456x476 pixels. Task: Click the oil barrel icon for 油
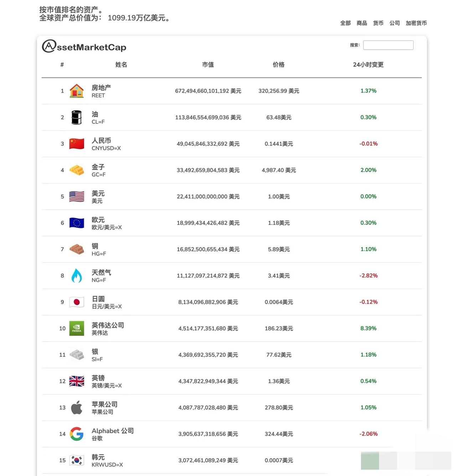tap(76, 117)
